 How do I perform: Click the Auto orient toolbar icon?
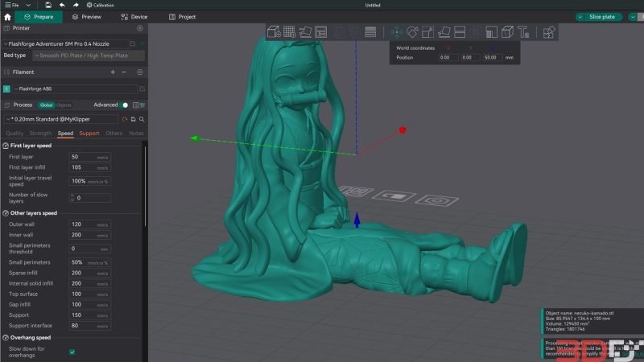(x=305, y=31)
